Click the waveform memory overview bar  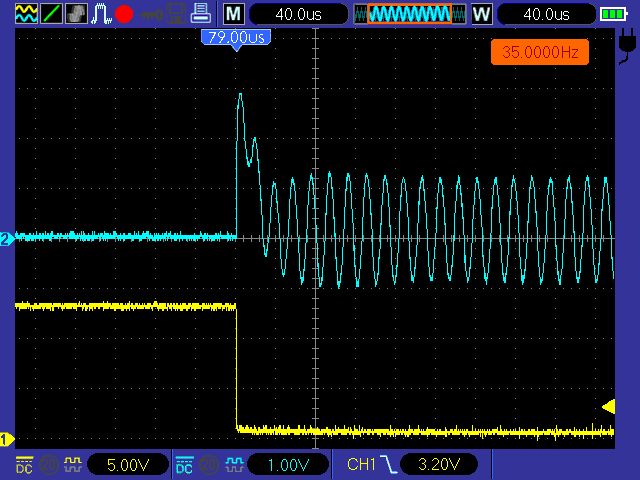click(409, 14)
